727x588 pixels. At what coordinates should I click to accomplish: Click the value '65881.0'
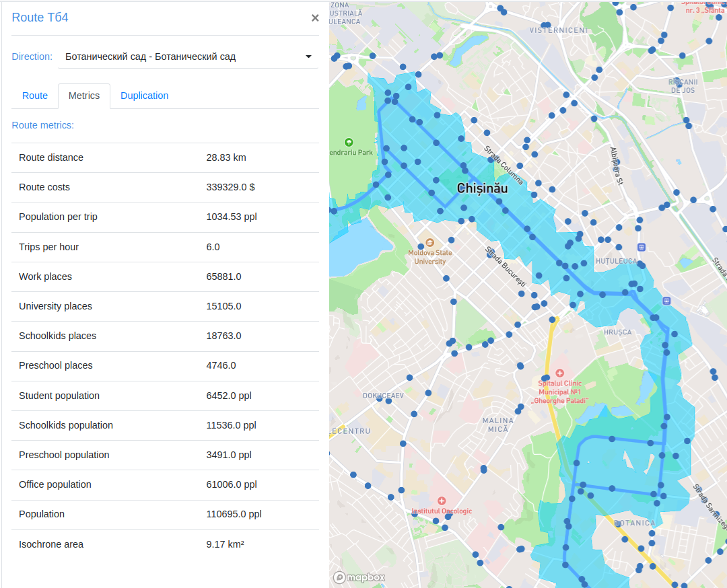click(x=223, y=277)
